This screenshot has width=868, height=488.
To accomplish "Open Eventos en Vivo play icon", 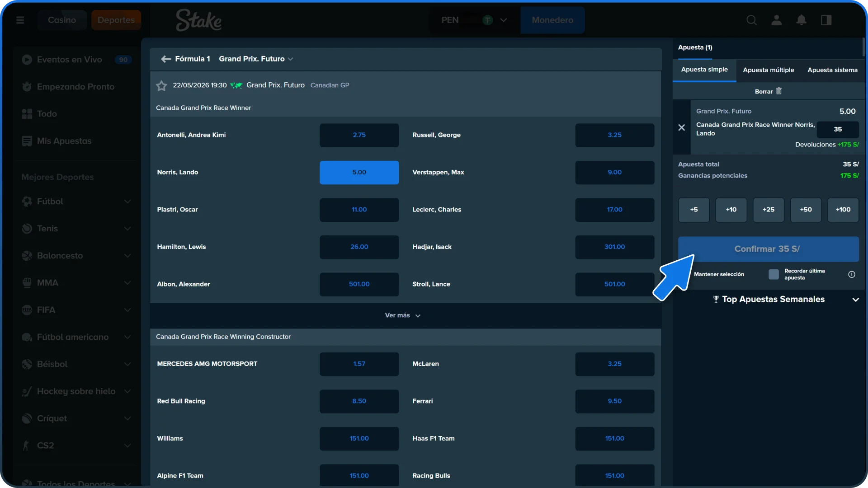I will [27, 60].
